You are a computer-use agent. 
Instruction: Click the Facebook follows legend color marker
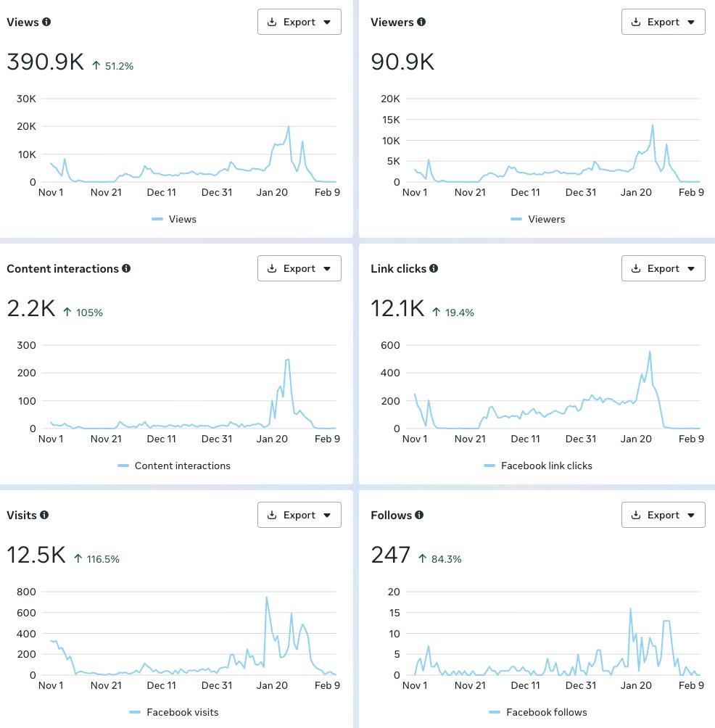pyautogui.click(x=495, y=712)
